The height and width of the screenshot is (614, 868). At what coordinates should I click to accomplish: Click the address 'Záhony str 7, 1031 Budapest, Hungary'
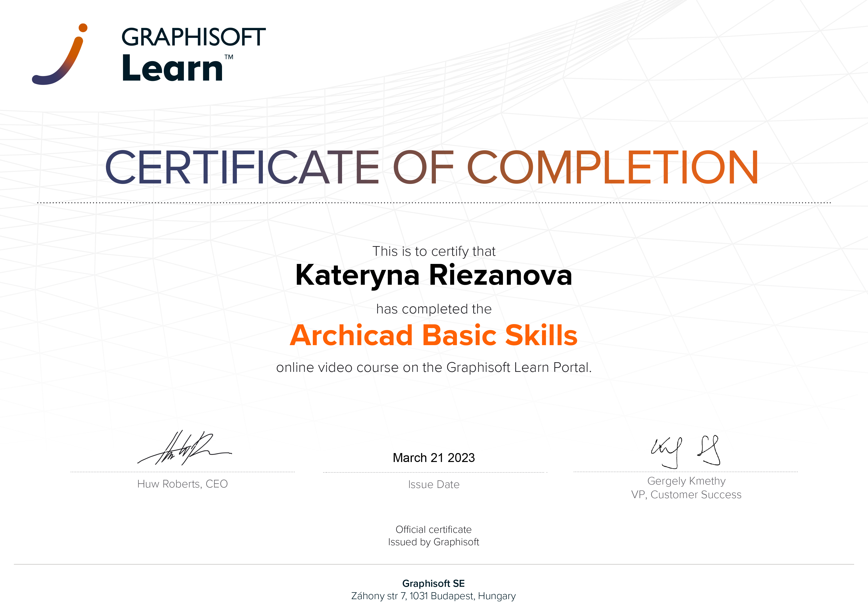click(434, 596)
